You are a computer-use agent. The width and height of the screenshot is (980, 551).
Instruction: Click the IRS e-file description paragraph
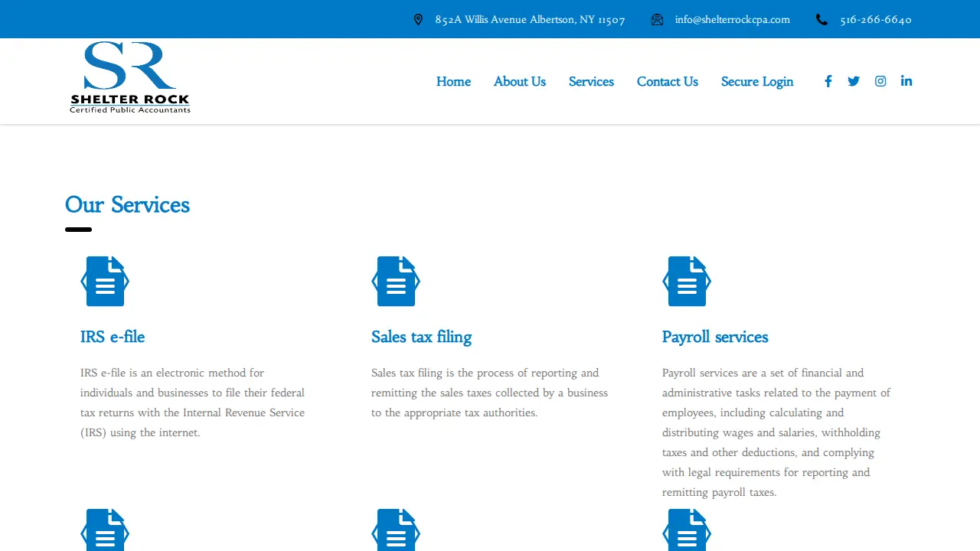click(192, 403)
